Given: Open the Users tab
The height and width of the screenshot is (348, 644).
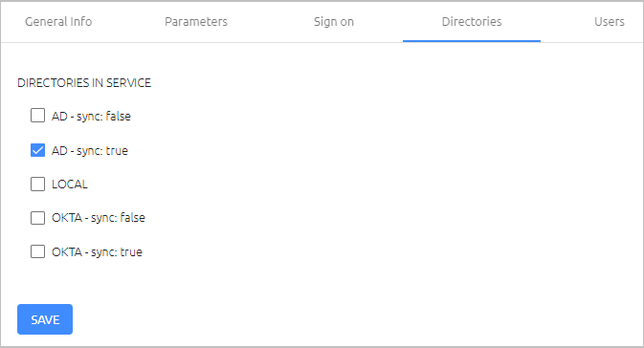Looking at the screenshot, I should [610, 21].
